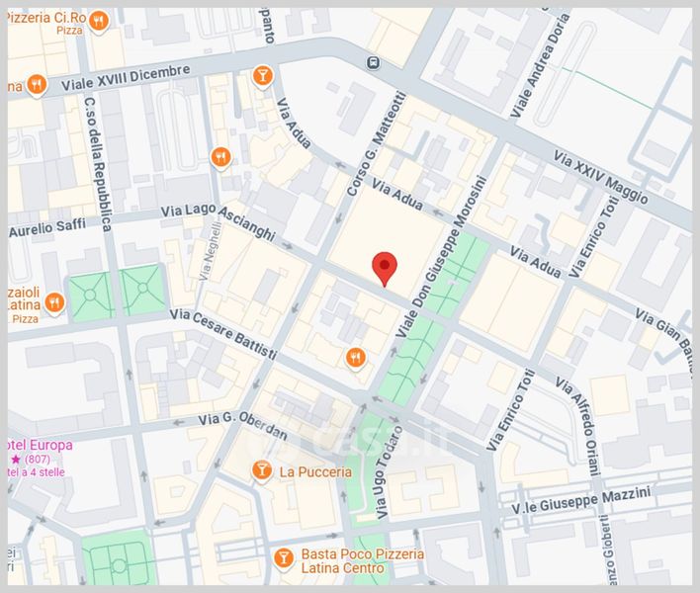Select the Pizzeria Ci.Ro map marker icon
This screenshot has width=700, height=593.
point(97,19)
